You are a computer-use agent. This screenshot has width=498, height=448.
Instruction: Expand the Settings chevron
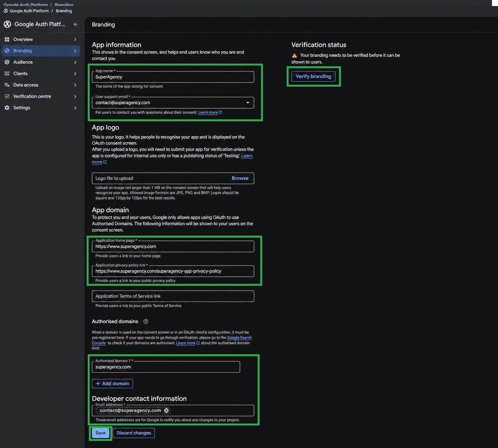pyautogui.click(x=75, y=108)
